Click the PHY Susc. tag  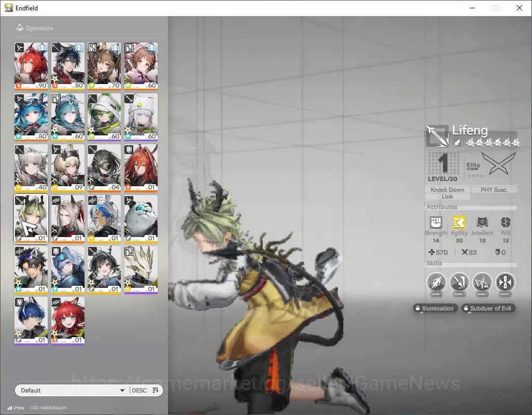tap(494, 190)
